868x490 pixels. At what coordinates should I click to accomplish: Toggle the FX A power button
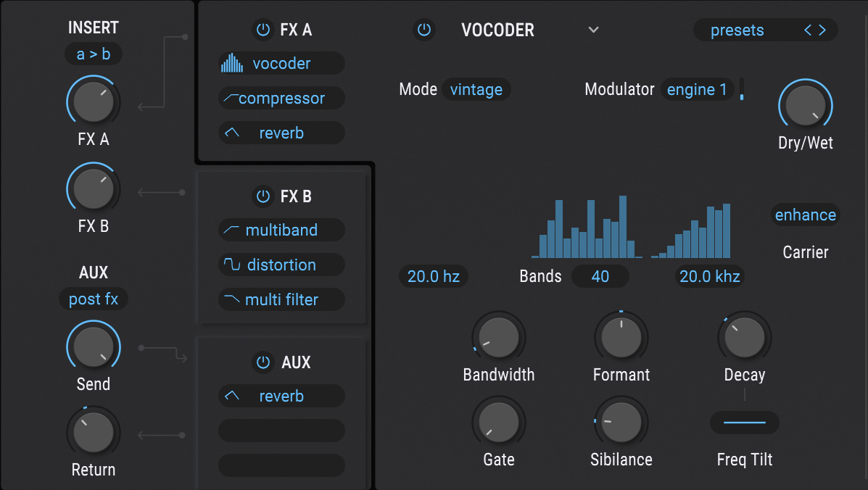pos(262,30)
